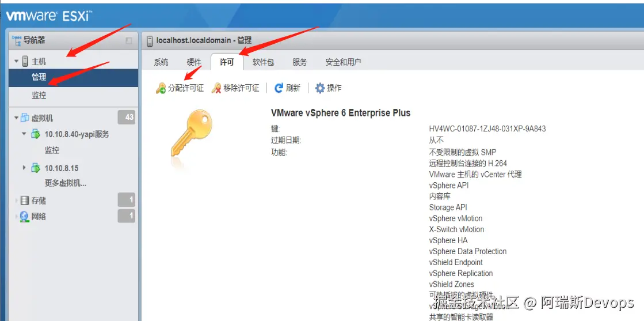The height and width of the screenshot is (321, 644).
Task: Click the 分配许可证 key icon
Action: (161, 88)
